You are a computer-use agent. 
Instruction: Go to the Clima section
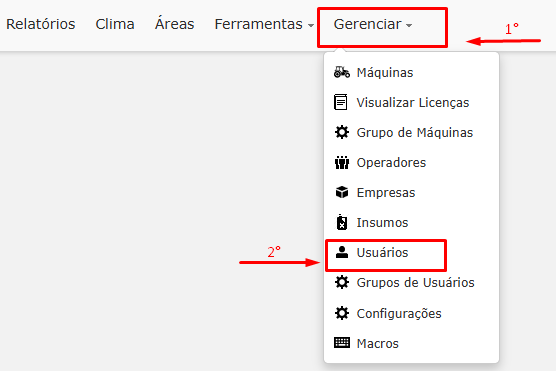[115, 24]
